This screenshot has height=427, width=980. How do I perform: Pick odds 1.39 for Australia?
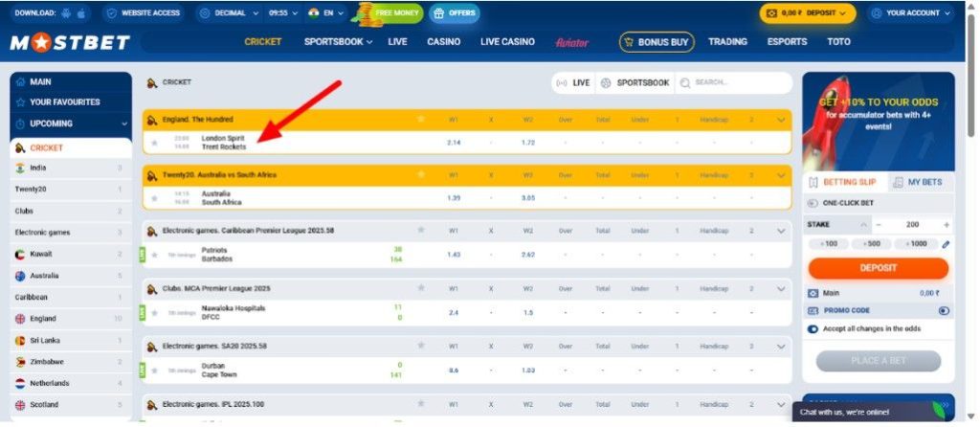tap(455, 198)
